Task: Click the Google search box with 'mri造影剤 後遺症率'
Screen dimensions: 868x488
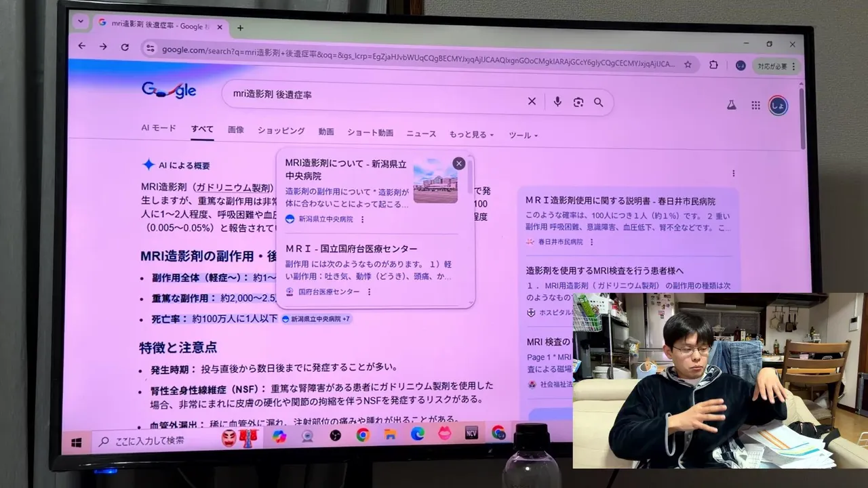Action: (417, 99)
